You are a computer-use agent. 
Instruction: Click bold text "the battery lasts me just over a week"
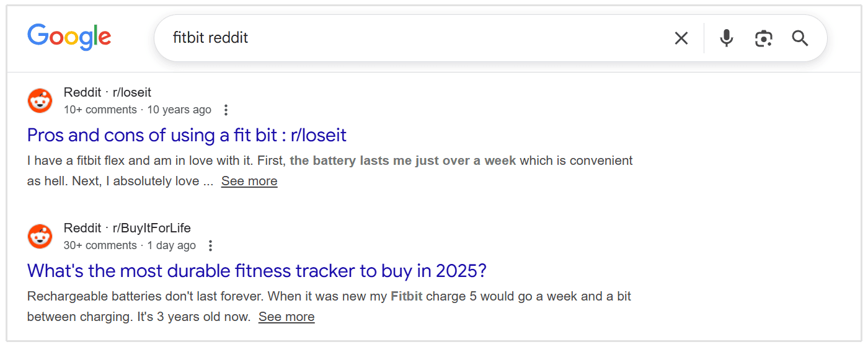(403, 160)
